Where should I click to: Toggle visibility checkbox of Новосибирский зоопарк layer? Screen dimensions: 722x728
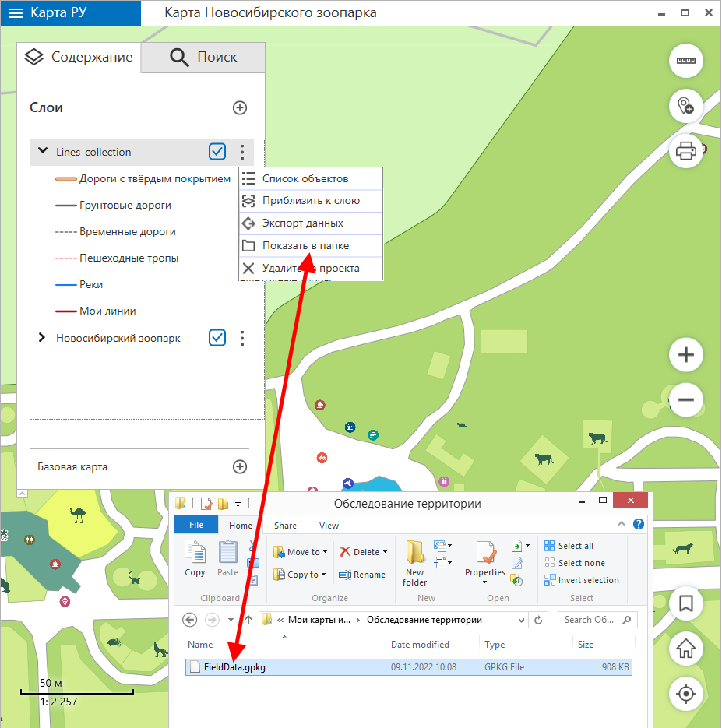tap(217, 338)
